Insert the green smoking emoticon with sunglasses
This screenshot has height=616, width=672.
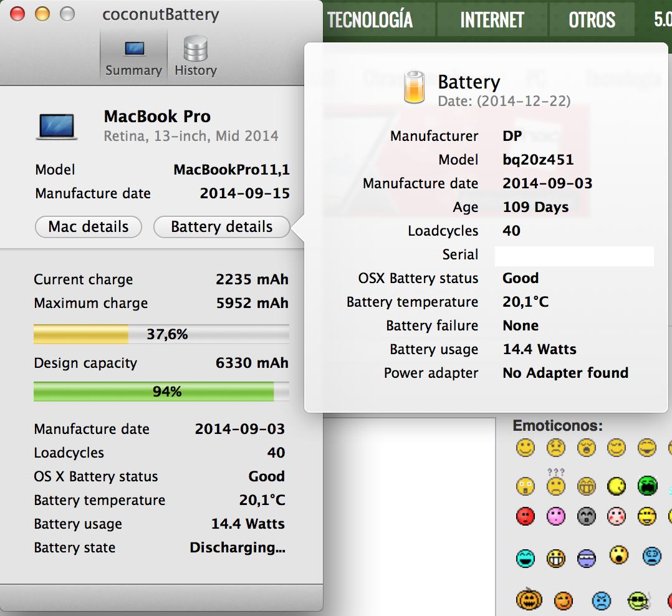point(638,600)
